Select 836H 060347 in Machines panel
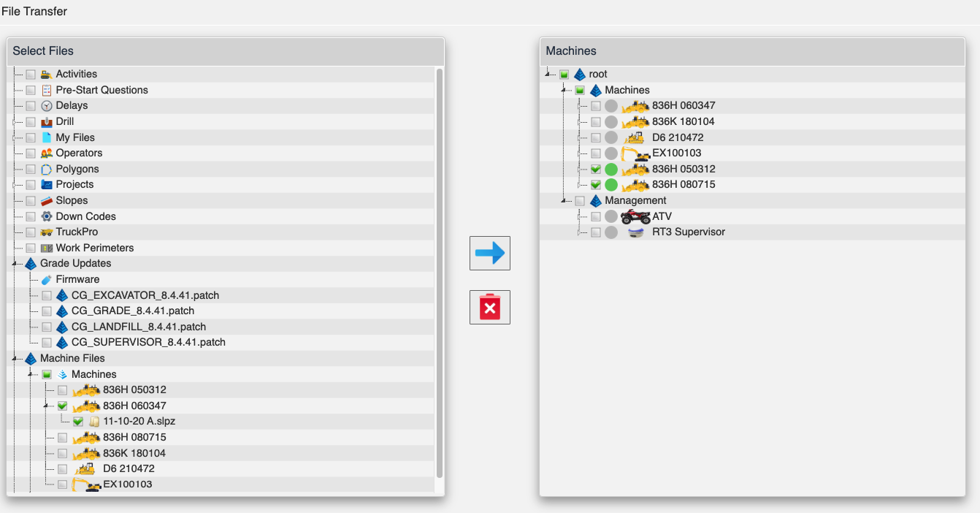This screenshot has height=513, width=980. pyautogui.click(x=684, y=106)
